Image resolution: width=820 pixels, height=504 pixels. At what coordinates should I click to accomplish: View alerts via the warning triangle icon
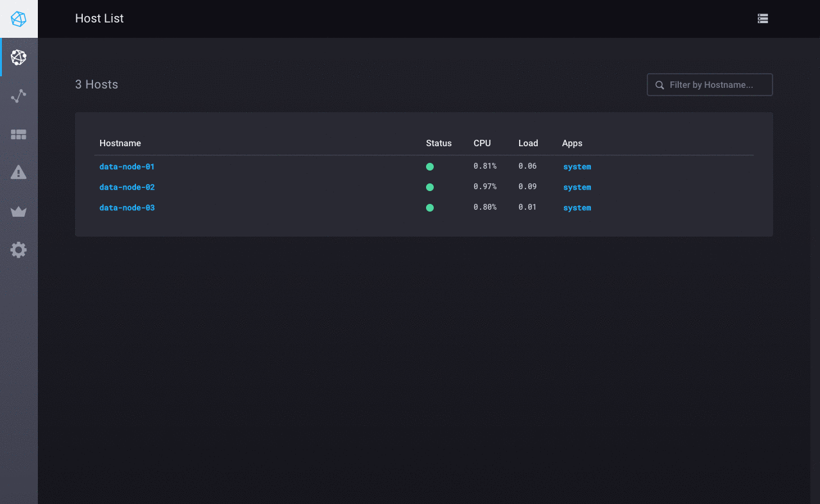[x=19, y=172]
